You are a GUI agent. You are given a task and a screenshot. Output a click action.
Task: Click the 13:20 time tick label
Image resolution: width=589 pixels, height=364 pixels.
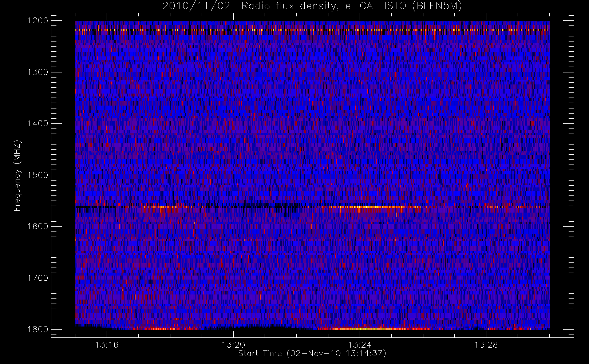[233, 345]
